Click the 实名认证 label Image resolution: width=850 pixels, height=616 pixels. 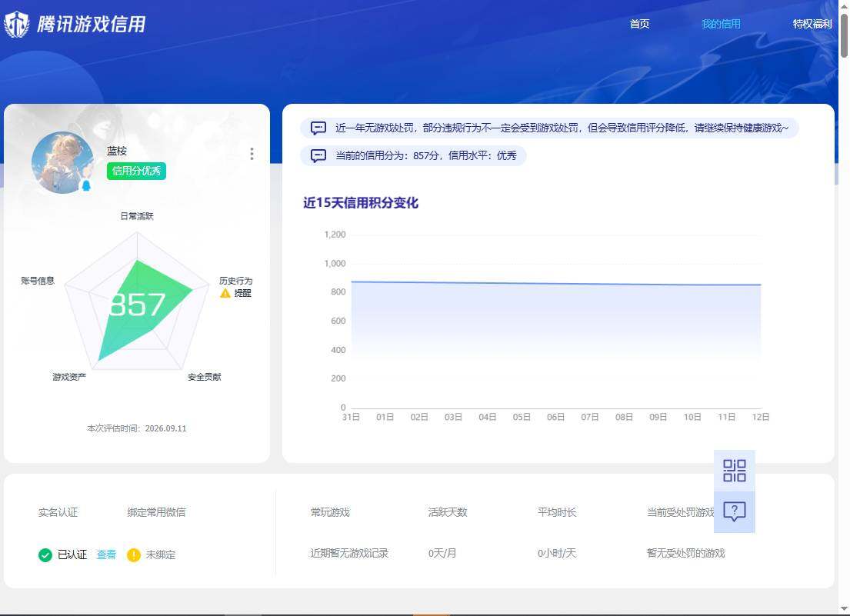point(58,512)
